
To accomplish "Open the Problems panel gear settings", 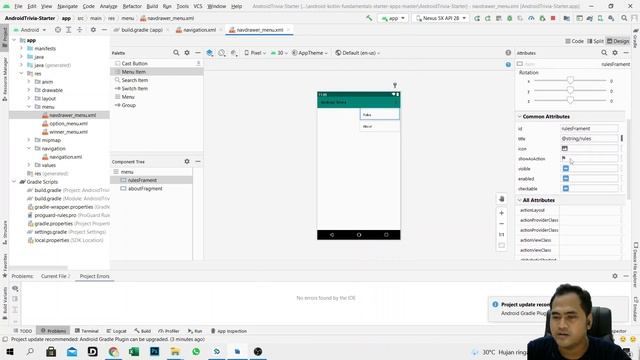I will [x=615, y=276].
